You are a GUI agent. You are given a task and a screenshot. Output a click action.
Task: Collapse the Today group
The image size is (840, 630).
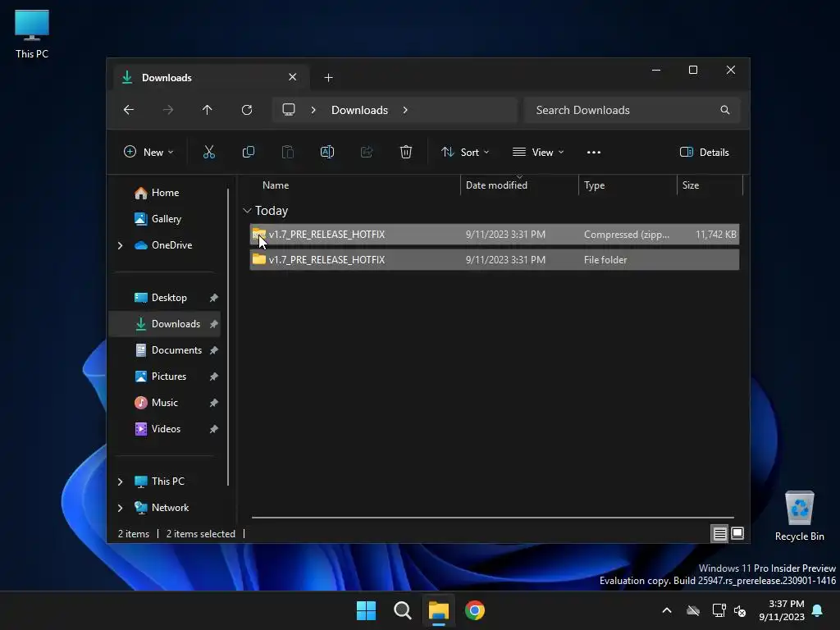coord(247,211)
